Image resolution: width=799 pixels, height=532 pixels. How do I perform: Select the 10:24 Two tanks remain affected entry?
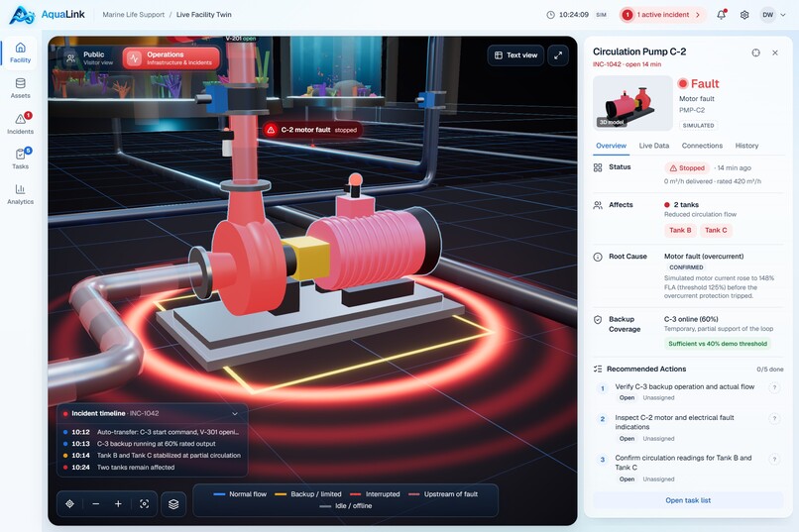tap(152, 467)
